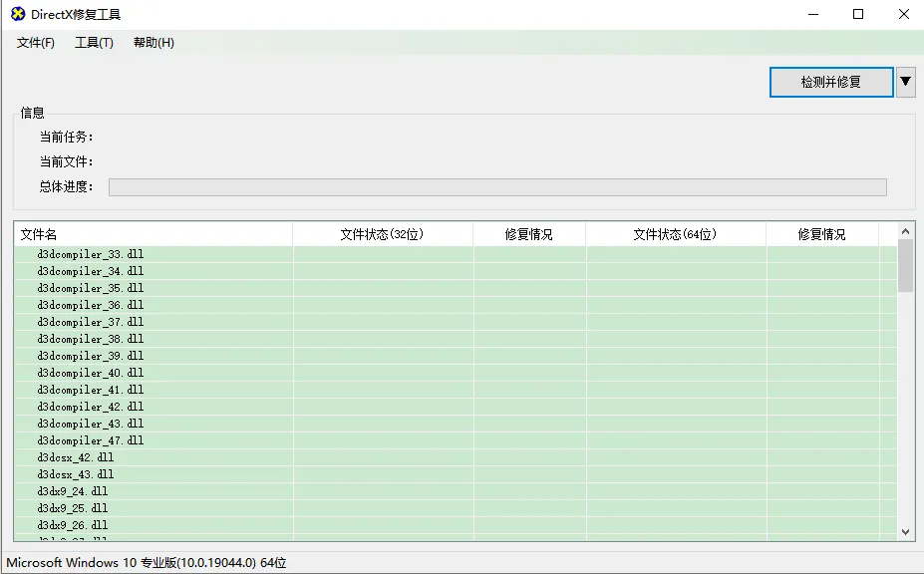924x574 pixels.
Task: Select row d3dx9_26.dll
Action: tap(456, 525)
